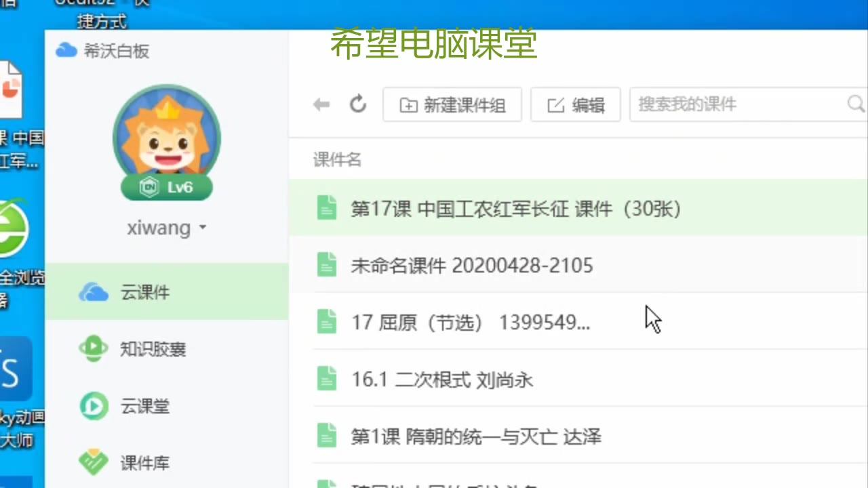Select 16.1 二次根式 刘尚永 row
The image size is (868, 488).
pyautogui.click(x=578, y=379)
